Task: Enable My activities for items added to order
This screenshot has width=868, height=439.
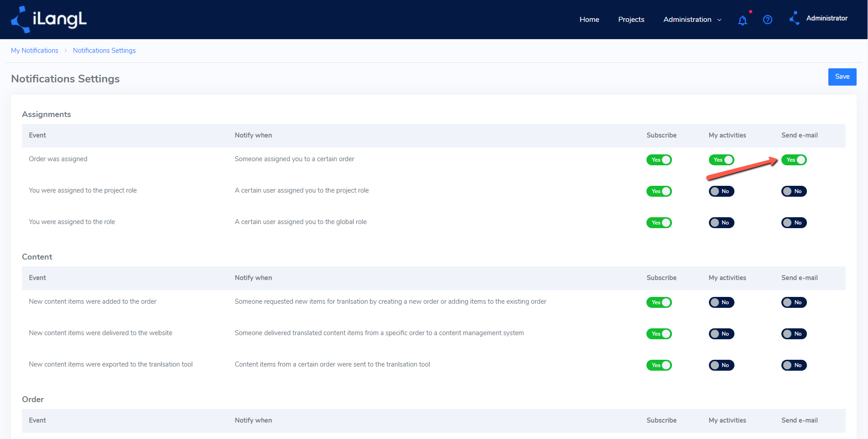Action: click(721, 302)
